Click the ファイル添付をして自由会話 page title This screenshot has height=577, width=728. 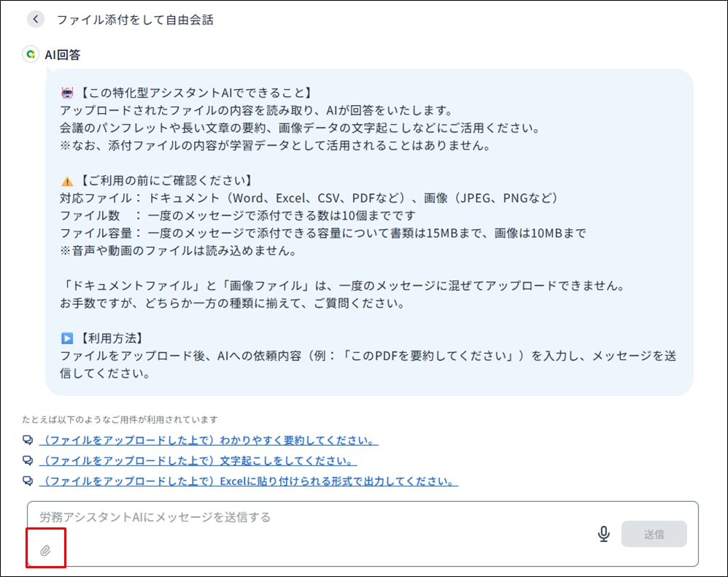tap(135, 20)
